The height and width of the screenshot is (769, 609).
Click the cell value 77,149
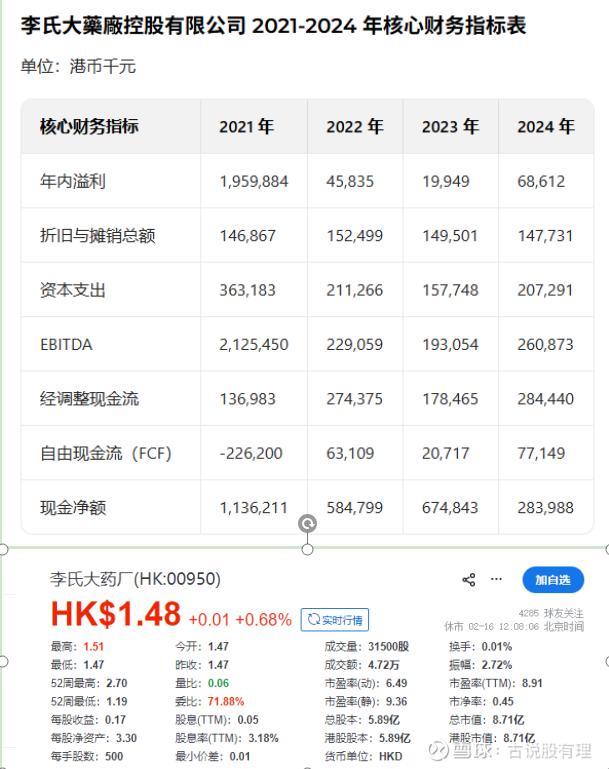tap(541, 454)
